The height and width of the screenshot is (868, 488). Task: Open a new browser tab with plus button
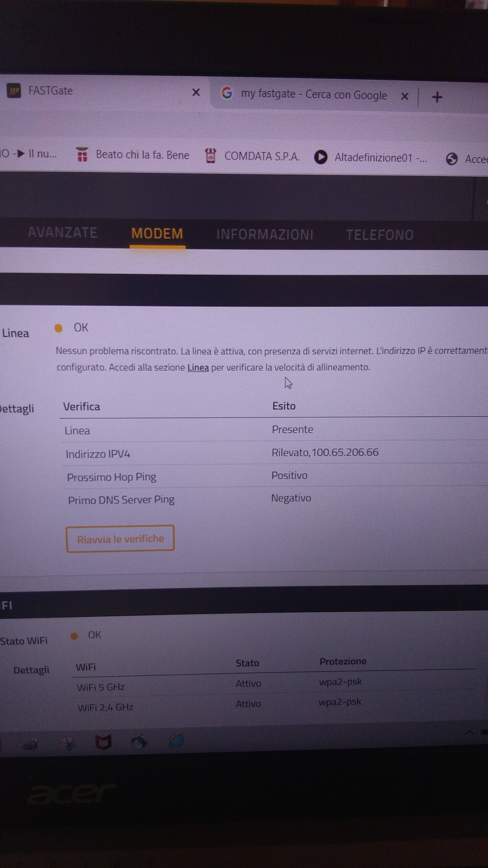tap(437, 97)
